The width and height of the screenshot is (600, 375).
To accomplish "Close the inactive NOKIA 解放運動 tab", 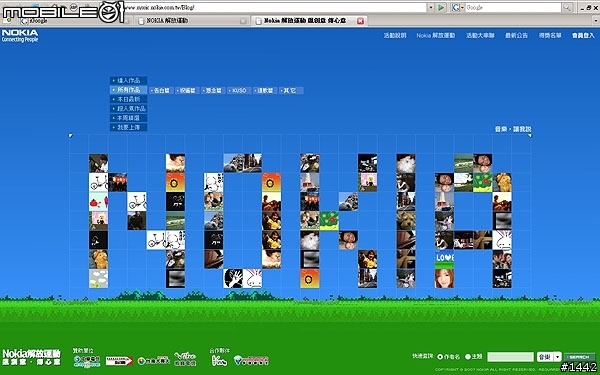I will coord(243,21).
